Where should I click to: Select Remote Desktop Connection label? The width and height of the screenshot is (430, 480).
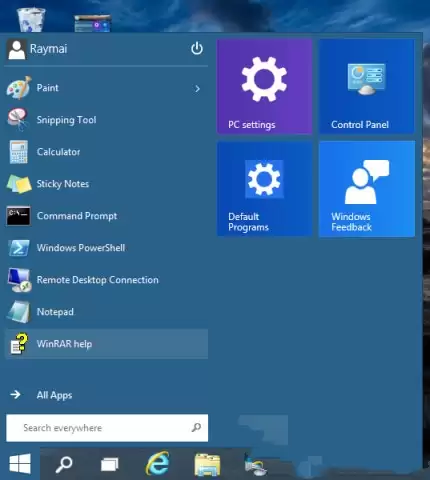pos(98,280)
